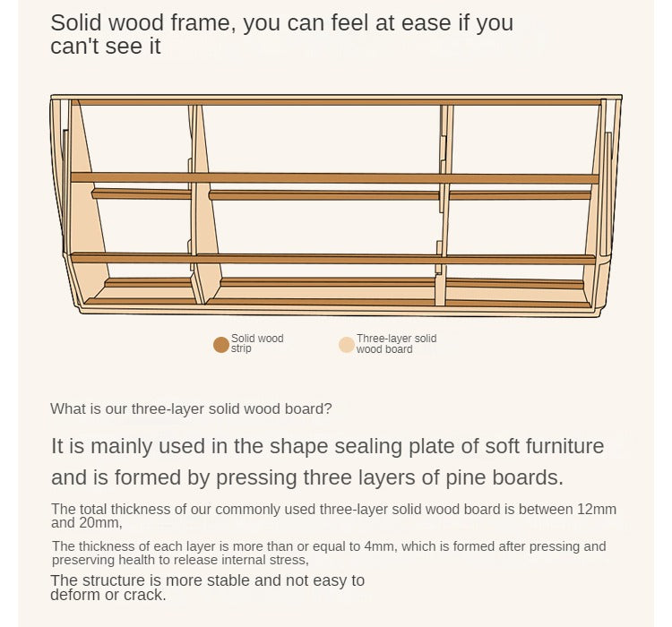Screen dimensions: 672x627
Task: Select the total thickness 12mm and 20mm sentence
Action: 333,515
